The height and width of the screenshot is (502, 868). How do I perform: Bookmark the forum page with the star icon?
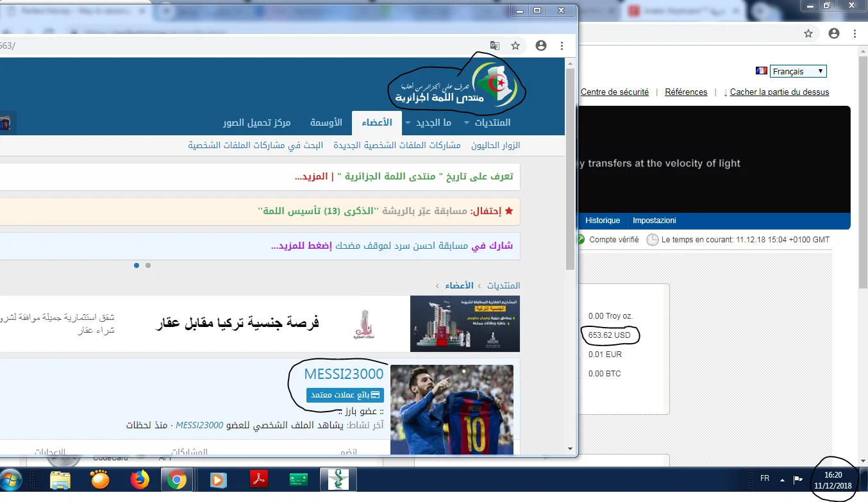pyautogui.click(x=515, y=46)
